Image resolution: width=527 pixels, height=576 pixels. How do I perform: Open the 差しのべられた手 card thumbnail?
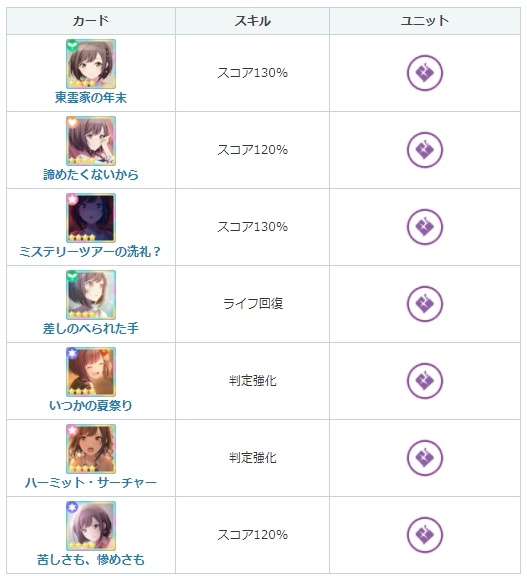91,295
